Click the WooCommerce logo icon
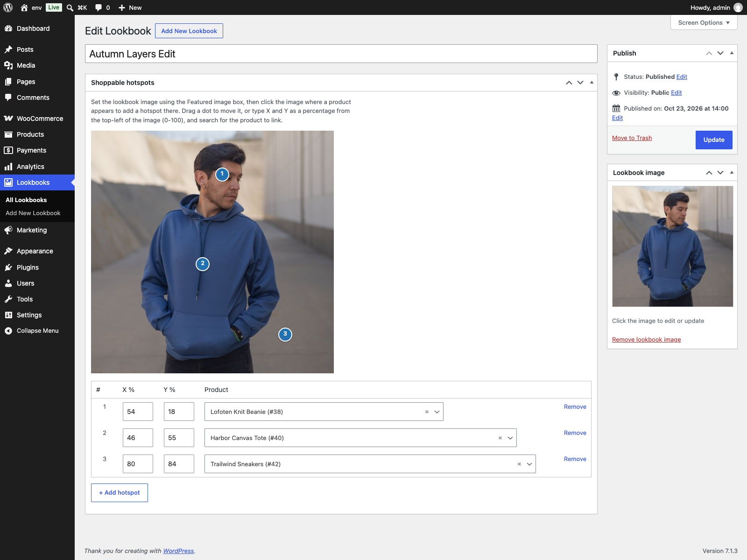The height and width of the screenshot is (560, 747). (8, 119)
